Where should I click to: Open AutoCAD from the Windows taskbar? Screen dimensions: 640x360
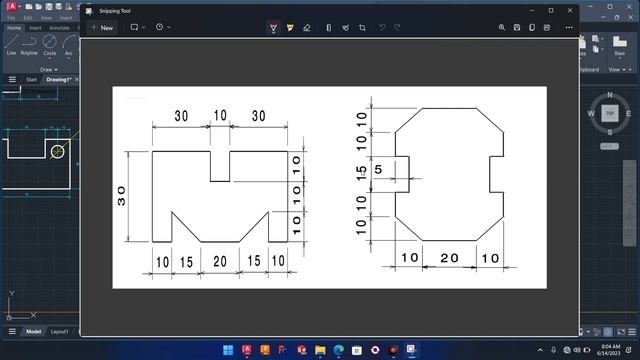247,350
